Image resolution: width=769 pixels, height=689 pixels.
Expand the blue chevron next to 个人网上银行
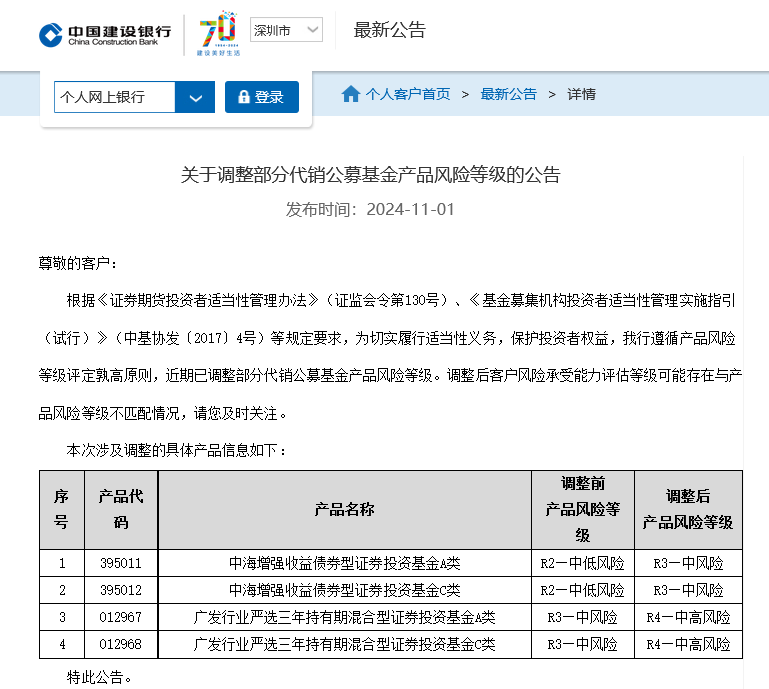click(x=195, y=97)
